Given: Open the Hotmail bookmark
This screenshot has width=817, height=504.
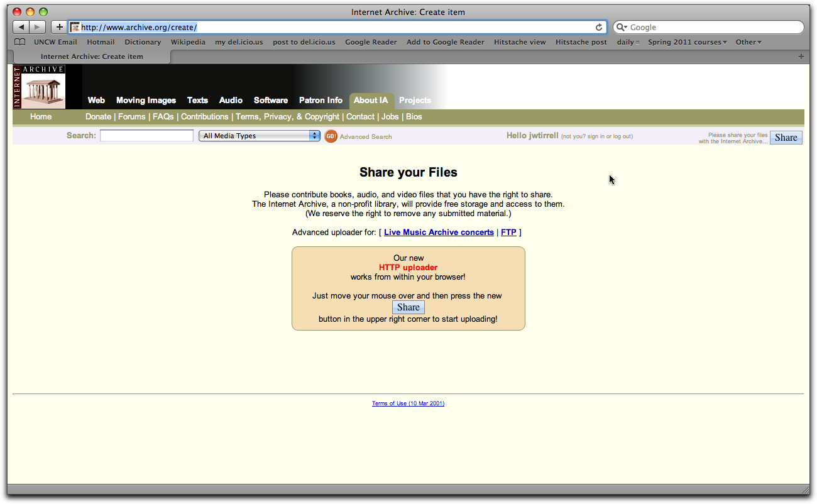Looking at the screenshot, I should point(101,42).
